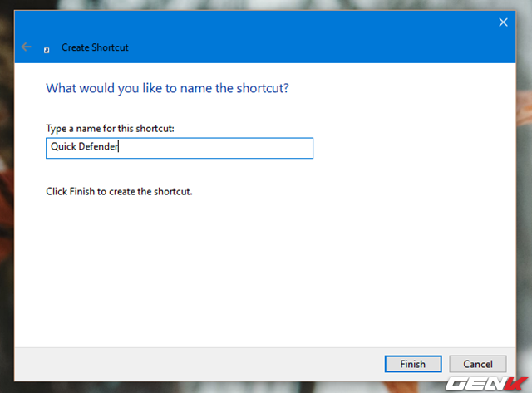The height and width of the screenshot is (393, 532).
Task: Cancel the shortcut creation
Action: (477, 364)
